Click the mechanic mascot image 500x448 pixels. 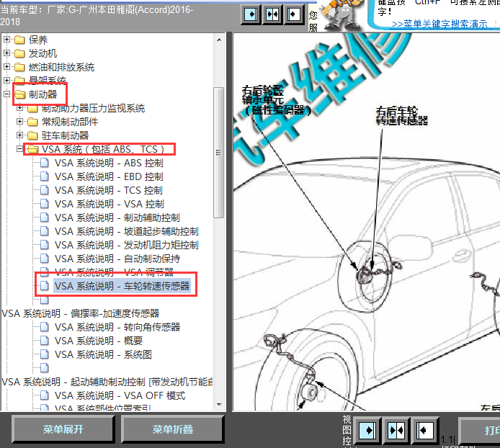point(342,14)
